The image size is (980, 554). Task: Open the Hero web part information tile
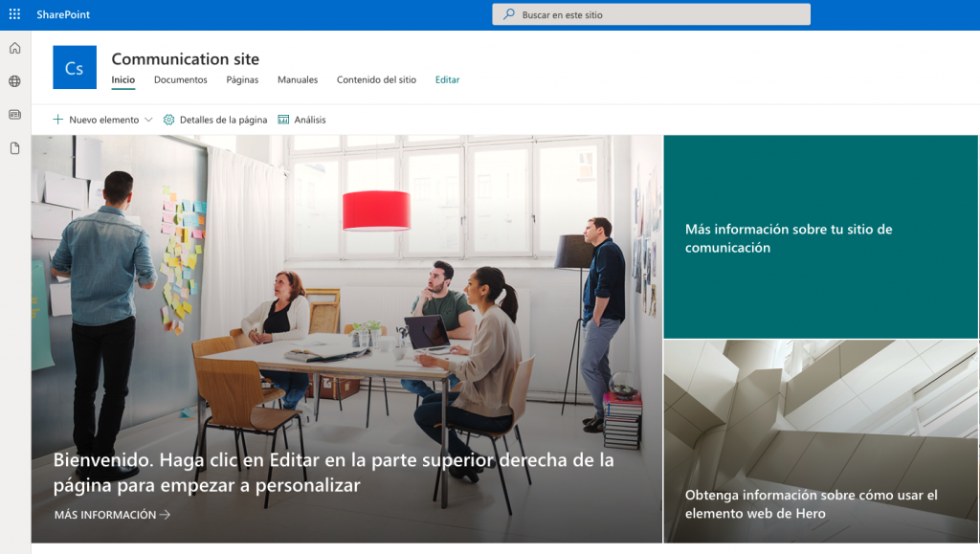(x=820, y=442)
